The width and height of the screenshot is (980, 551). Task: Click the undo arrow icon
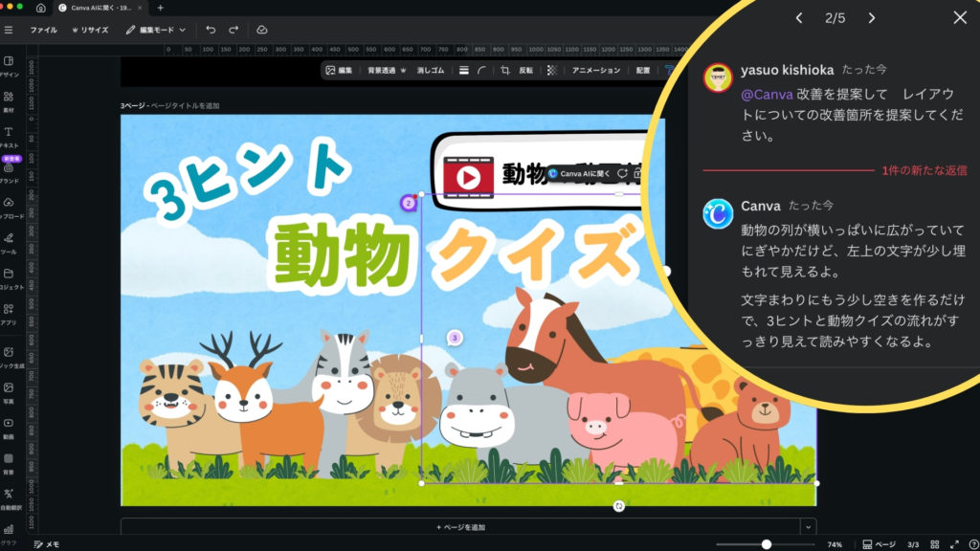pyautogui.click(x=211, y=30)
